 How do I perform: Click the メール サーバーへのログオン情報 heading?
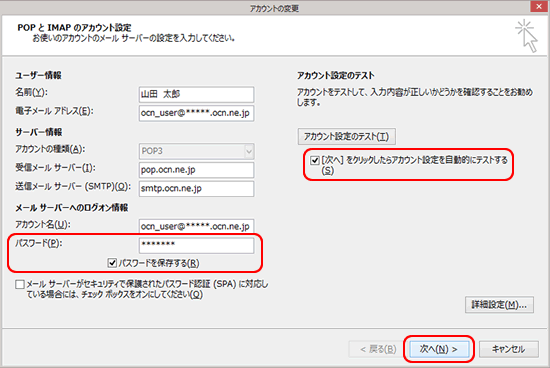(72, 208)
